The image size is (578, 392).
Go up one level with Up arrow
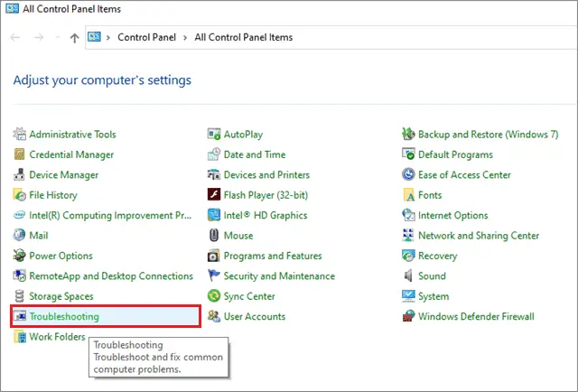click(x=74, y=38)
